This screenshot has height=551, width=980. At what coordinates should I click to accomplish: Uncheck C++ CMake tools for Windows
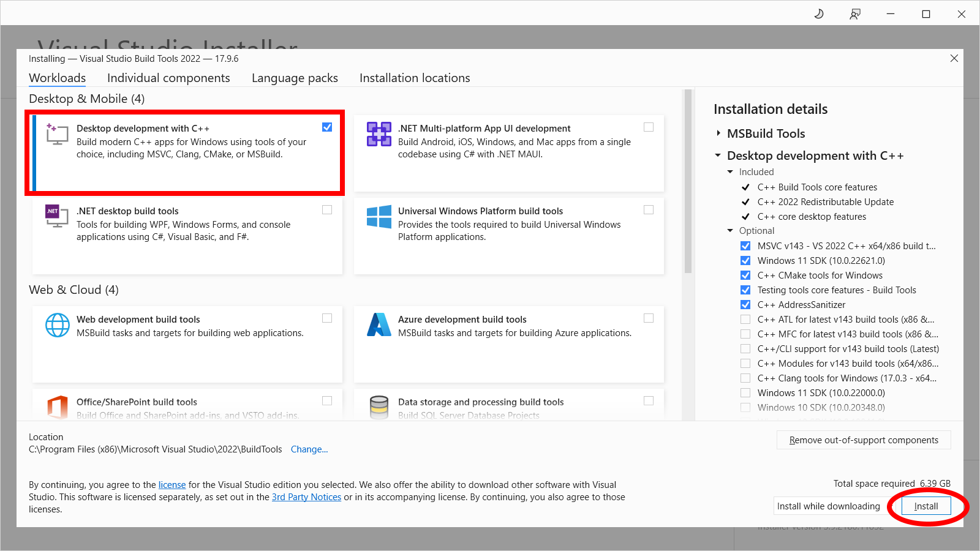745,275
